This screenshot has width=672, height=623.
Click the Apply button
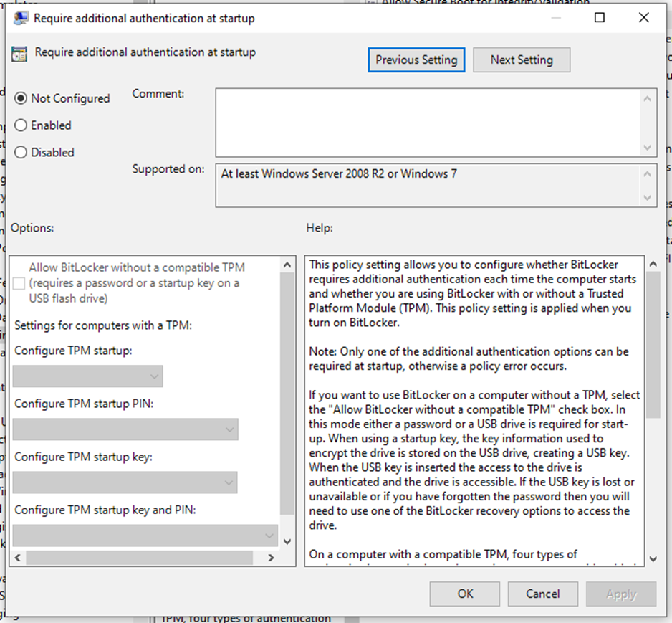621,594
